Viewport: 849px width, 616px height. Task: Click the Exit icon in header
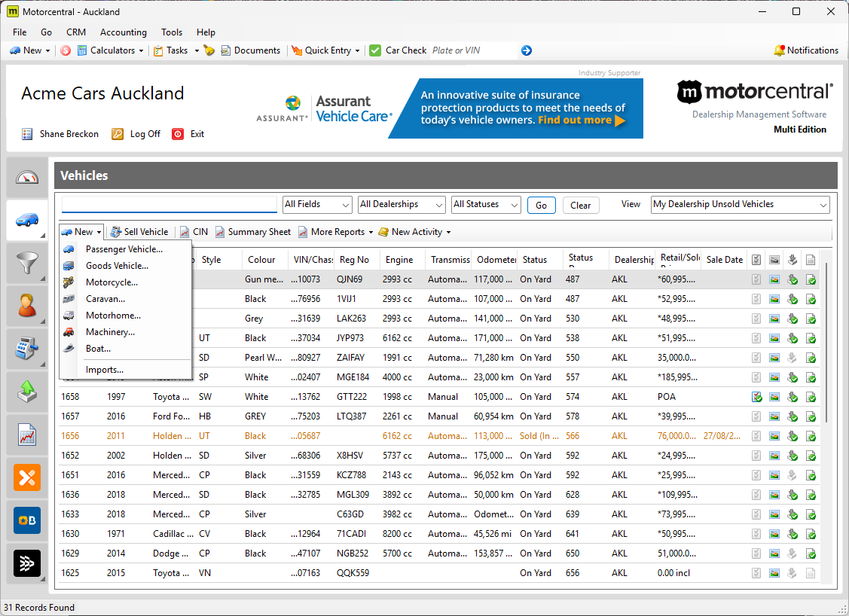[x=178, y=134]
